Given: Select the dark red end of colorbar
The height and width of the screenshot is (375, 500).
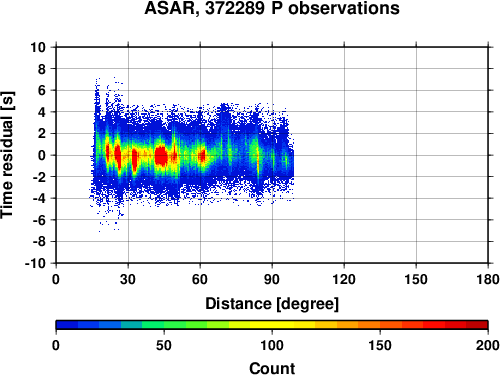Looking at the screenshot, I should point(477,325).
